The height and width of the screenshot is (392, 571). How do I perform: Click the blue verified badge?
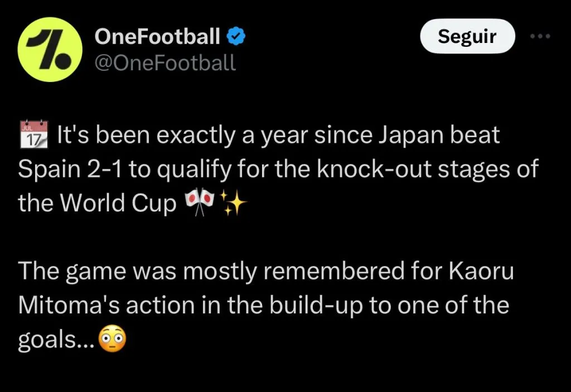click(236, 37)
